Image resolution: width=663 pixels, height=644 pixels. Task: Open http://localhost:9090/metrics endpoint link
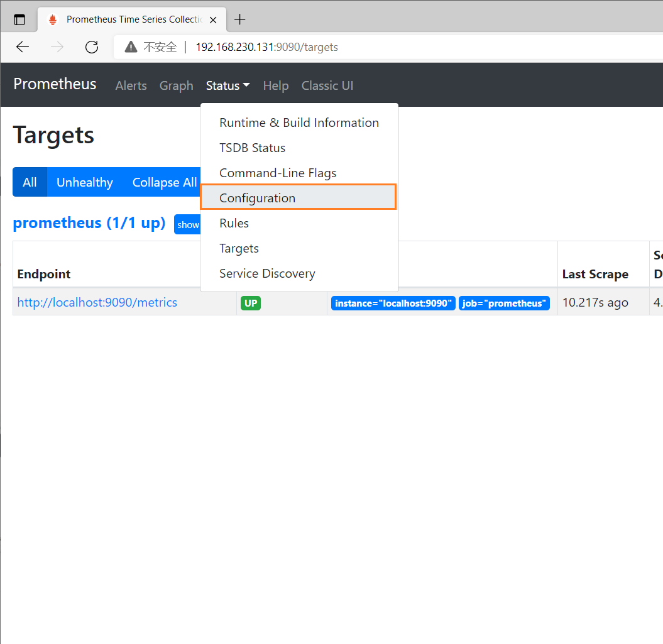click(x=97, y=302)
